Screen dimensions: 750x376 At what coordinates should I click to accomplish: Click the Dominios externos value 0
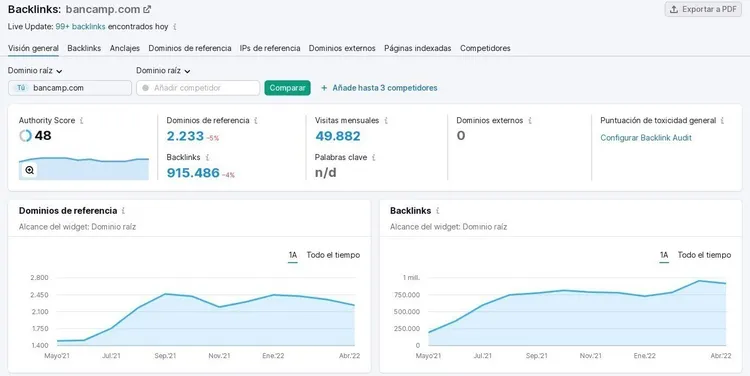pos(461,136)
